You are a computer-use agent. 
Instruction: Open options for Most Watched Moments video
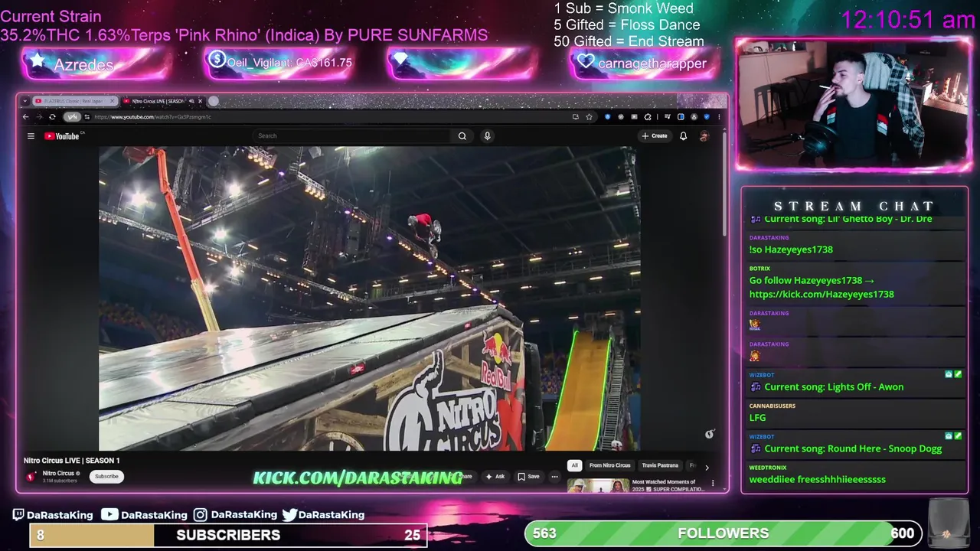[x=713, y=483]
